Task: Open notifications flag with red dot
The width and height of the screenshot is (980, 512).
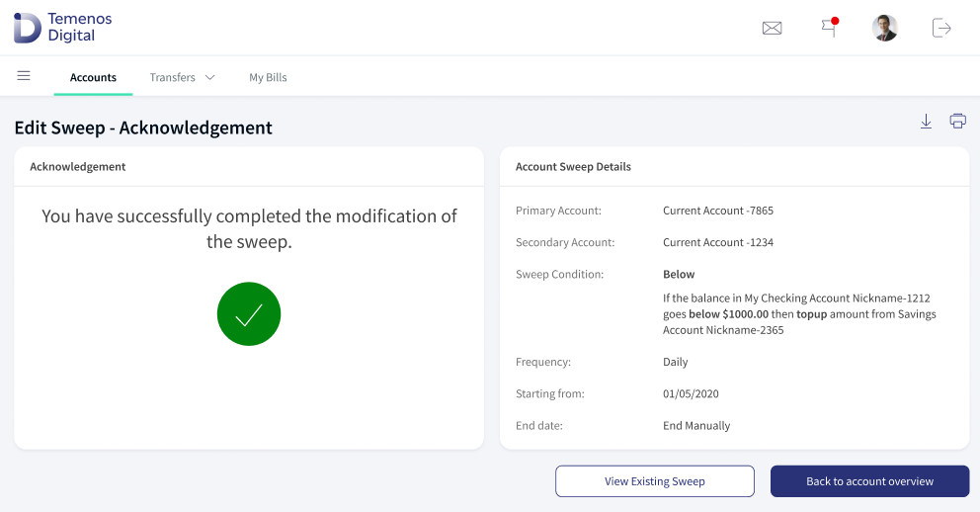Action: (x=830, y=28)
